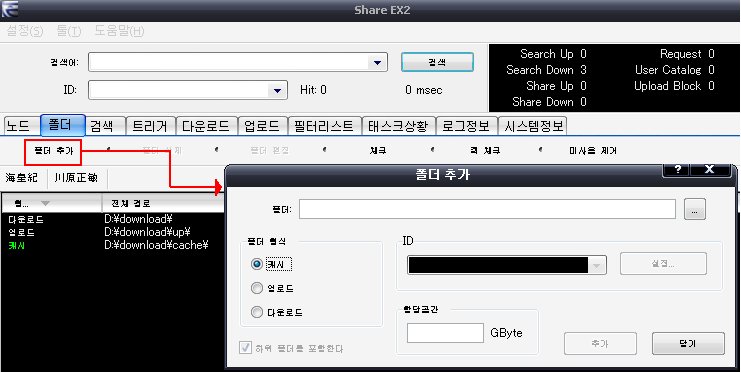741x372 pixels.
Task: Click the GByte allocation size field
Action: (445, 333)
